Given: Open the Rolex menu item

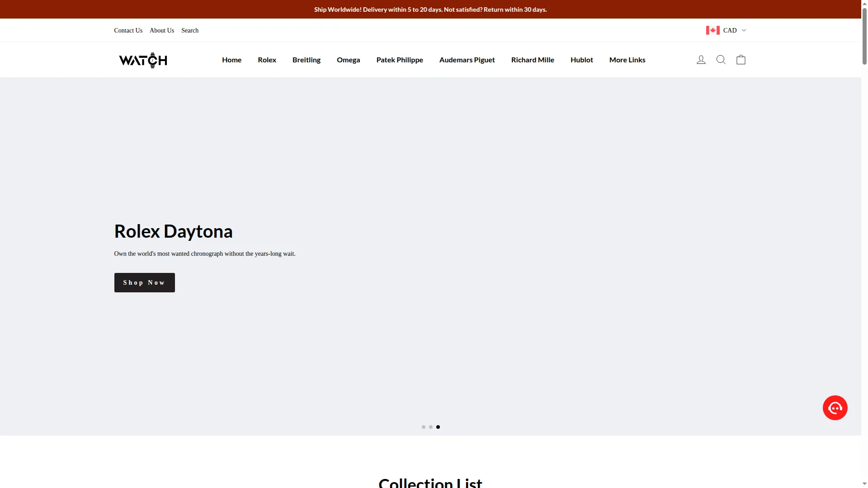Looking at the screenshot, I should [267, 60].
